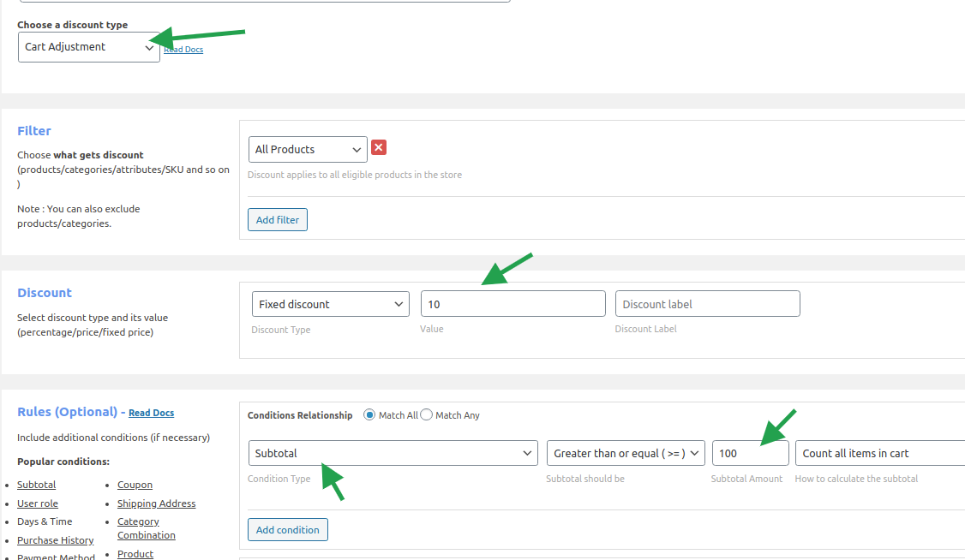Open the Count all items in cart dropdown
This screenshot has width=965, height=560.
coord(878,453)
